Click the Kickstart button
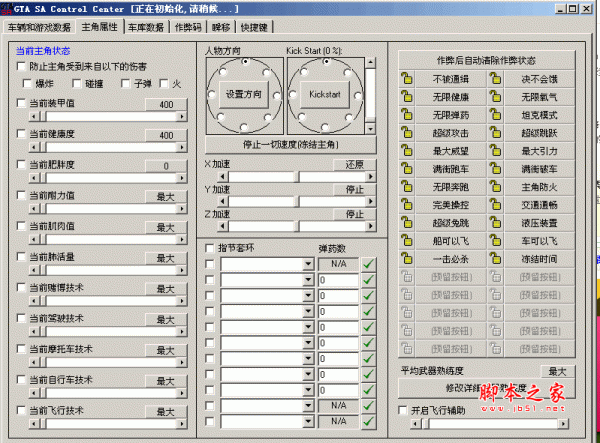600x443 pixels. coord(325,94)
